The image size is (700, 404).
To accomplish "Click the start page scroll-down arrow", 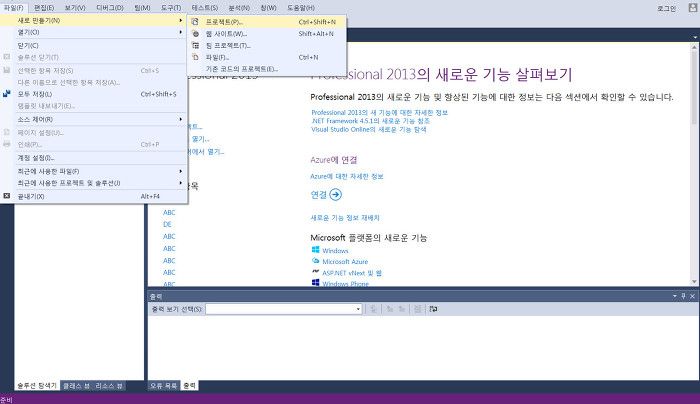I will (x=694, y=281).
